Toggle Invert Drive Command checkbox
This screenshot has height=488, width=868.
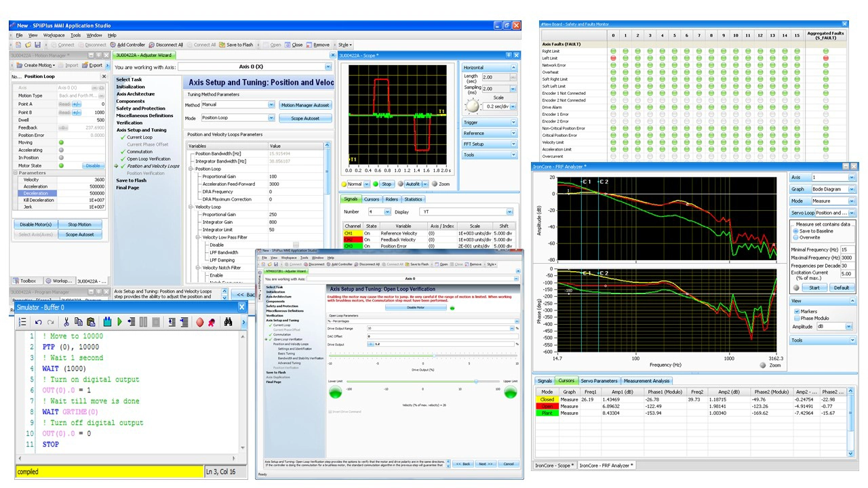(330, 411)
